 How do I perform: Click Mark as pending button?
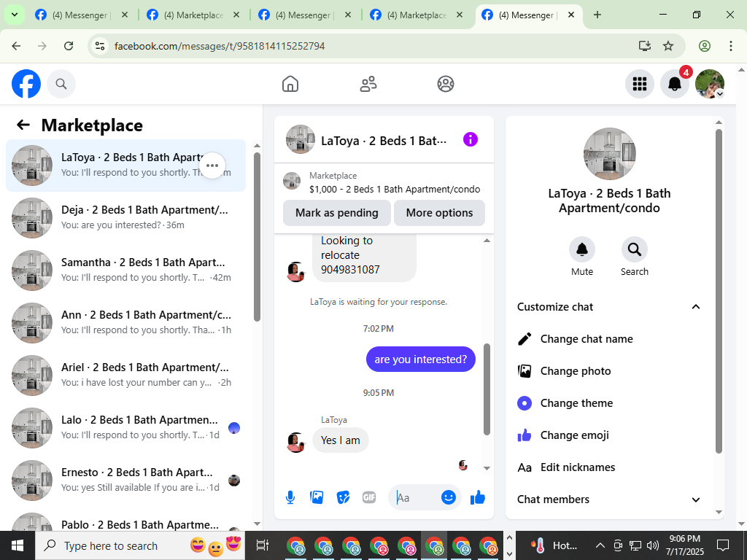coord(337,213)
